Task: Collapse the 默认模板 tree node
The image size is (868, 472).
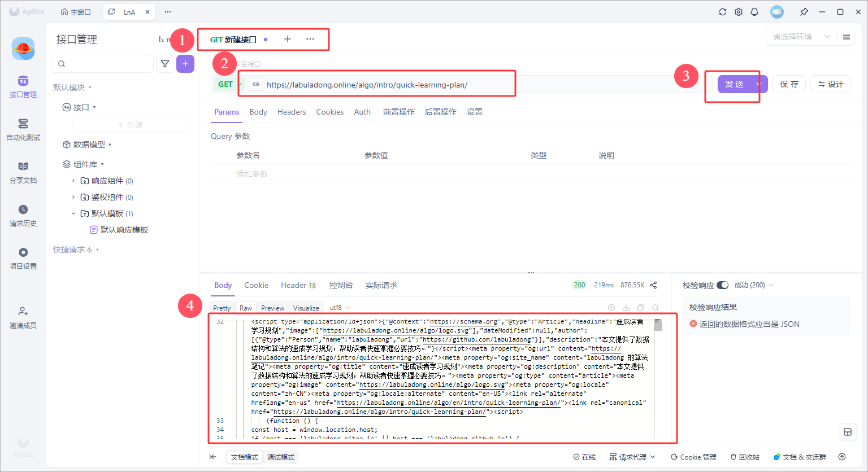Action: (73, 213)
